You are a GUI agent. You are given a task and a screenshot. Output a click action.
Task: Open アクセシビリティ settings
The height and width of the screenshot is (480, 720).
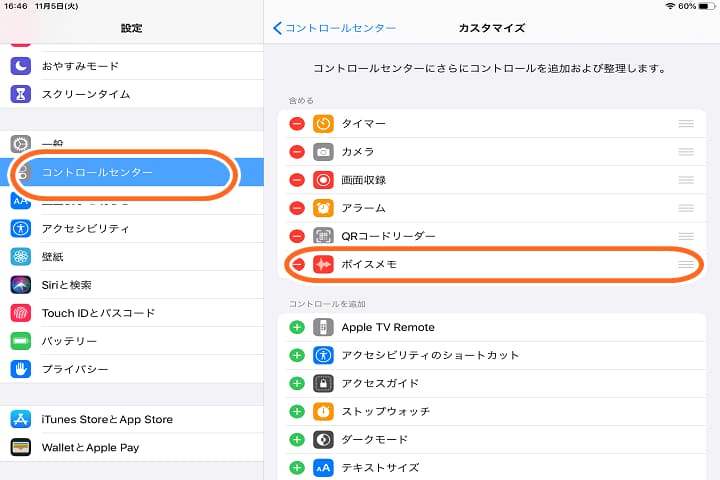[x=132, y=228]
